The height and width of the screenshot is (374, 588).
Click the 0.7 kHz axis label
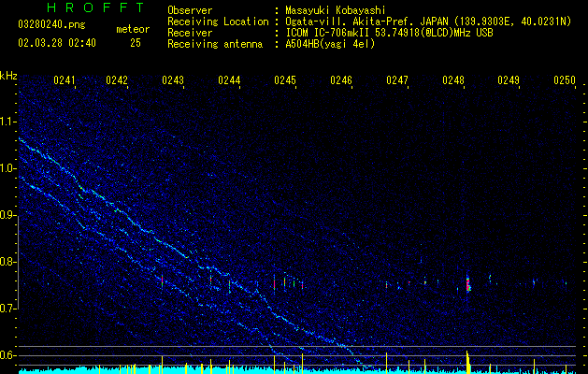click(8, 309)
